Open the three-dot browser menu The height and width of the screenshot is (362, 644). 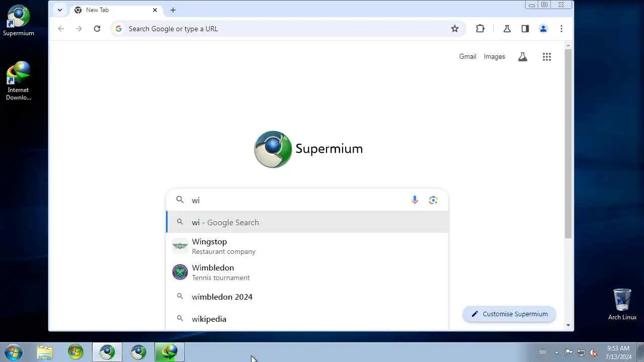[x=561, y=29]
